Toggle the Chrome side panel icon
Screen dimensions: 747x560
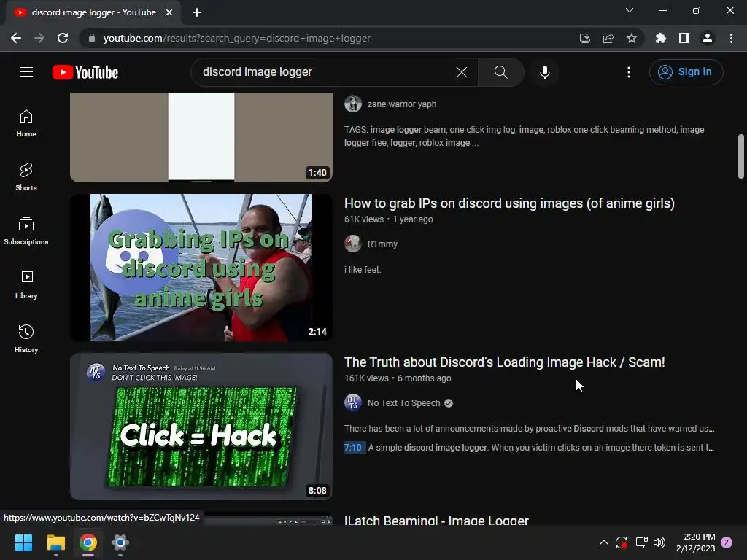[684, 38]
